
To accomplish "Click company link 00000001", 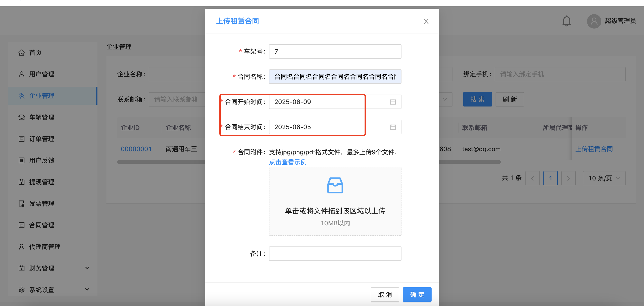I will point(136,149).
